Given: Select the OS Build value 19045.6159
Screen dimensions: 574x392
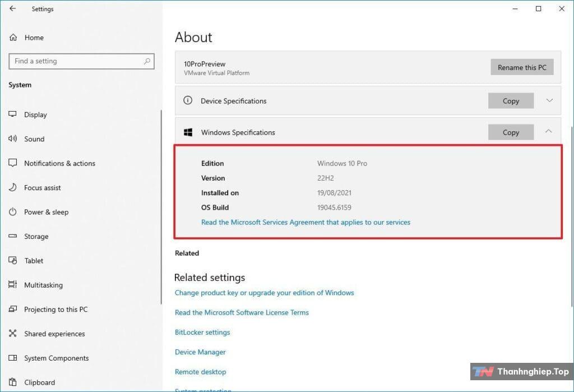Looking at the screenshot, I should [x=334, y=207].
